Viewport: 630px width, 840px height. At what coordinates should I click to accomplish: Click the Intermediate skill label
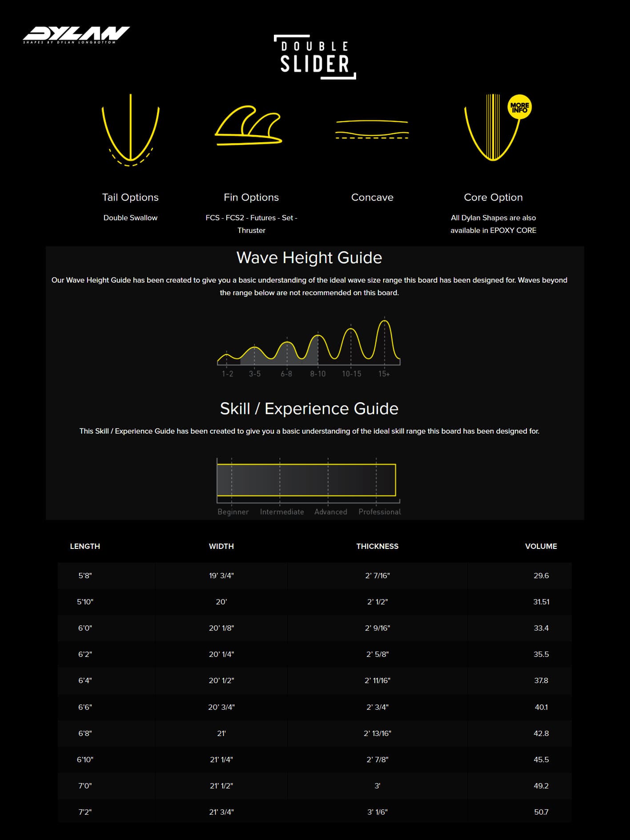[x=282, y=512]
